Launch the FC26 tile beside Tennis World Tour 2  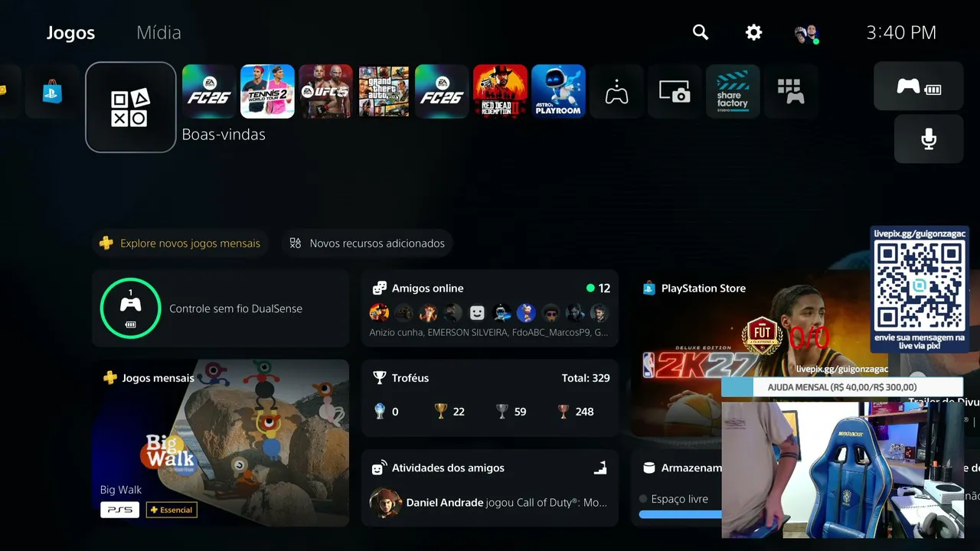click(x=209, y=92)
